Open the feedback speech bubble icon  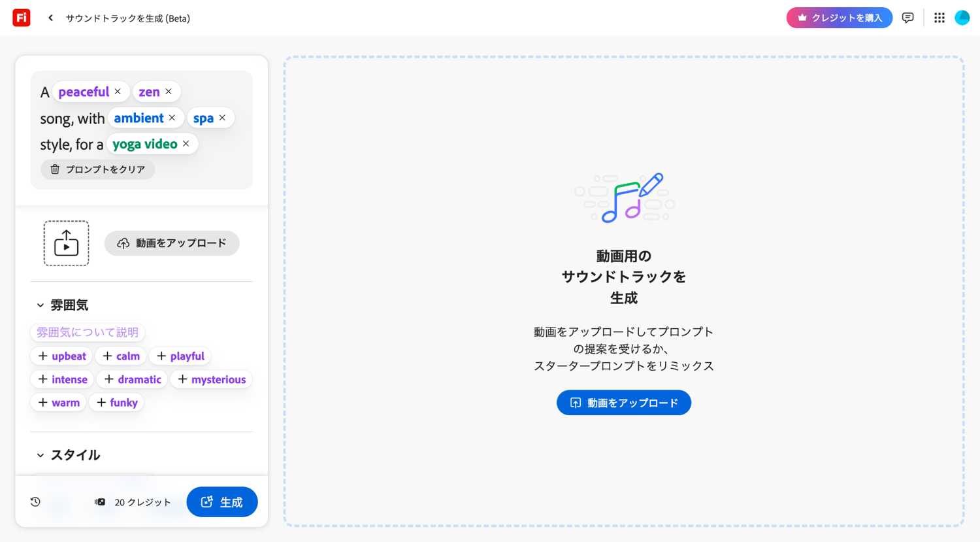tap(907, 18)
